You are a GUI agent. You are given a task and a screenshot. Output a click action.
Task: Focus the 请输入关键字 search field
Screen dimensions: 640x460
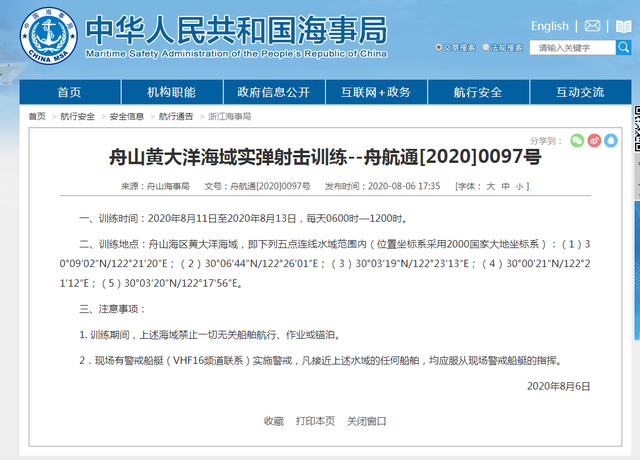[x=572, y=48]
